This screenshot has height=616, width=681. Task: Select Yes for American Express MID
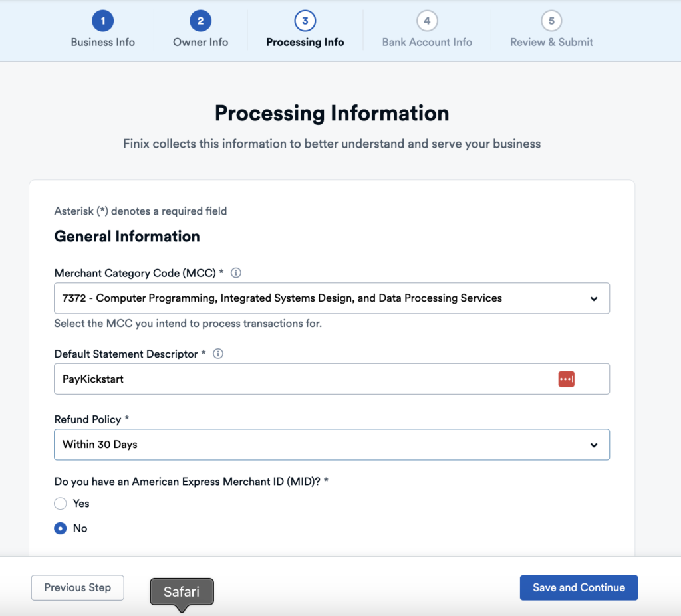[x=61, y=504]
